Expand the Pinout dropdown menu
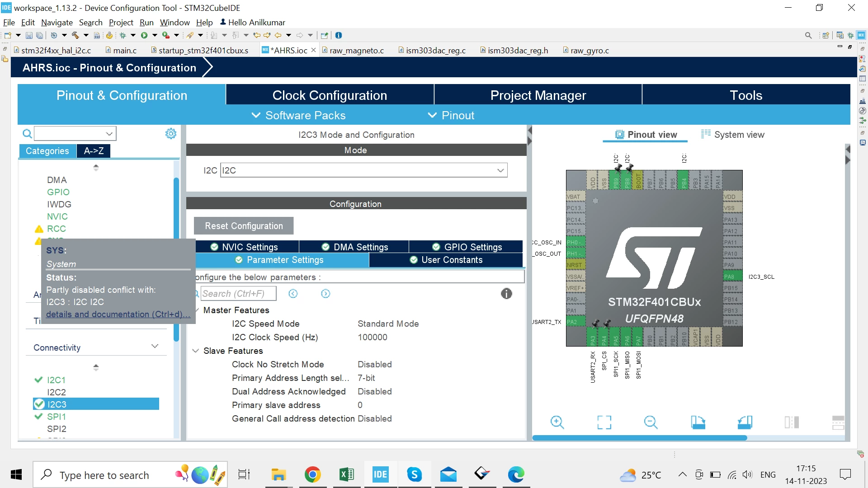This screenshot has height=488, width=868. [451, 115]
